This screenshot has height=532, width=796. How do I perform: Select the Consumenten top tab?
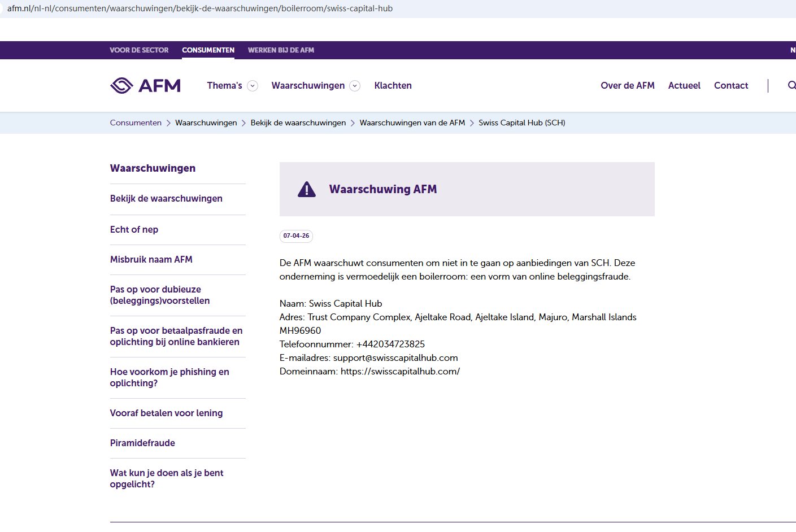(x=208, y=50)
